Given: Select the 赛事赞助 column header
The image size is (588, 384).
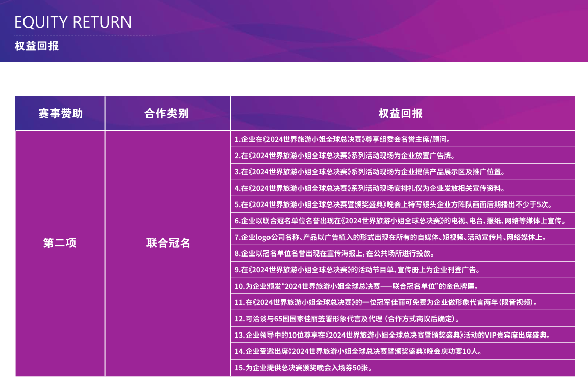Looking at the screenshot, I should (60, 113).
